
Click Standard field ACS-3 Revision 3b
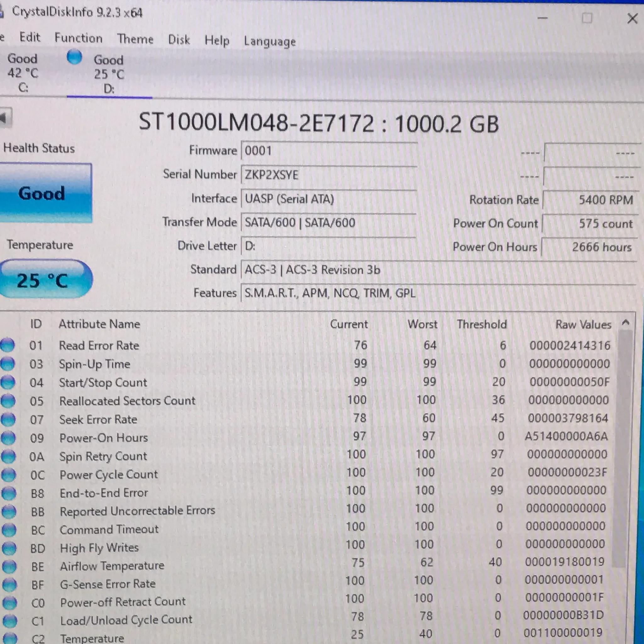pyautogui.click(x=438, y=270)
